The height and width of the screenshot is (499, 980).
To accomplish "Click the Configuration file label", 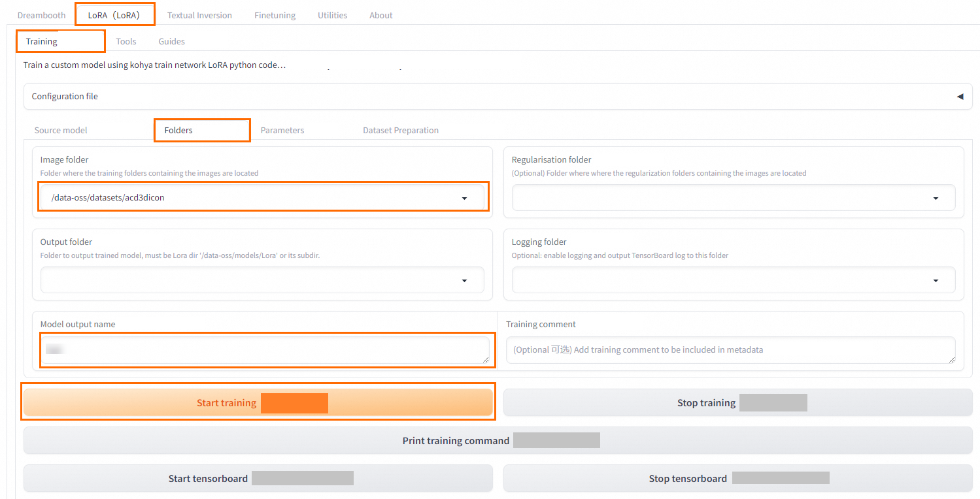I will pyautogui.click(x=65, y=96).
